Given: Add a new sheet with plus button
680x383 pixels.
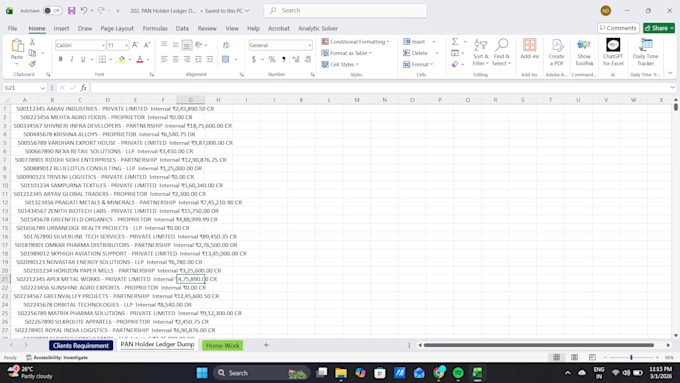Looking at the screenshot, I should [x=266, y=345].
